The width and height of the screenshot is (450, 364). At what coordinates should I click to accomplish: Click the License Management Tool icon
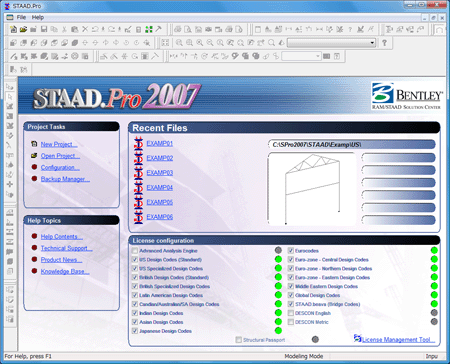(357, 338)
